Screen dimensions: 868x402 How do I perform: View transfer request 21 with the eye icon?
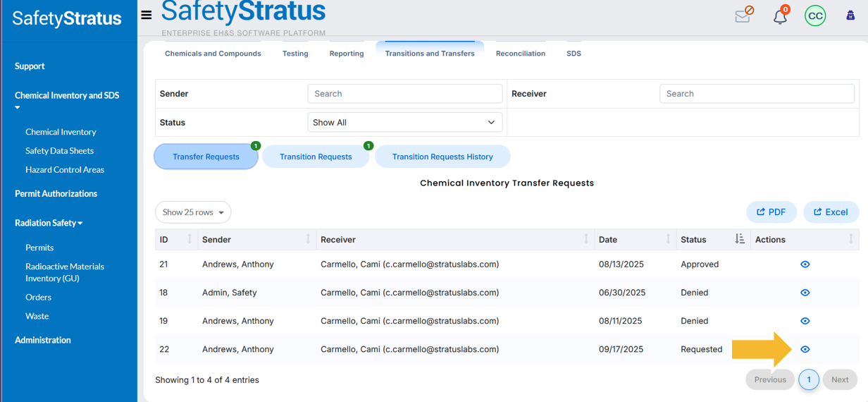click(805, 264)
